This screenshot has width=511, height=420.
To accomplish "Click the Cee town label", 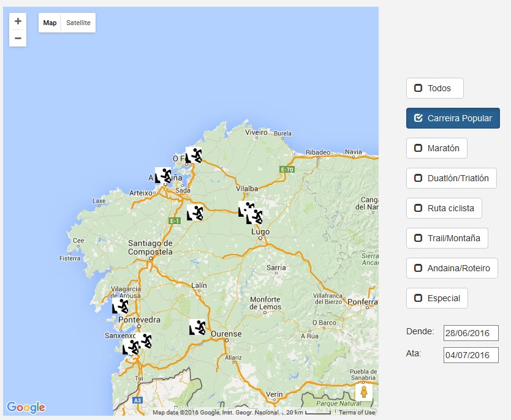I will coord(78,241).
